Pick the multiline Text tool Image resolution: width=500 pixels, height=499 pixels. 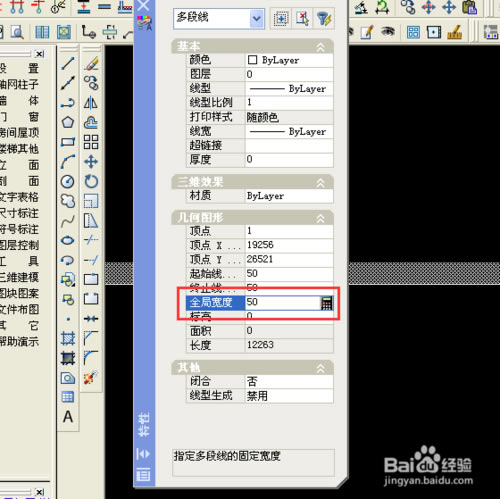click(68, 417)
